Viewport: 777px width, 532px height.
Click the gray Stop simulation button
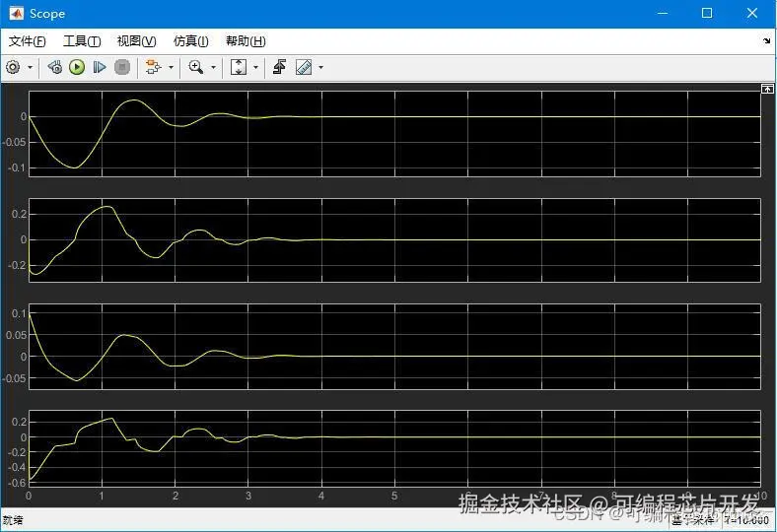coord(122,67)
